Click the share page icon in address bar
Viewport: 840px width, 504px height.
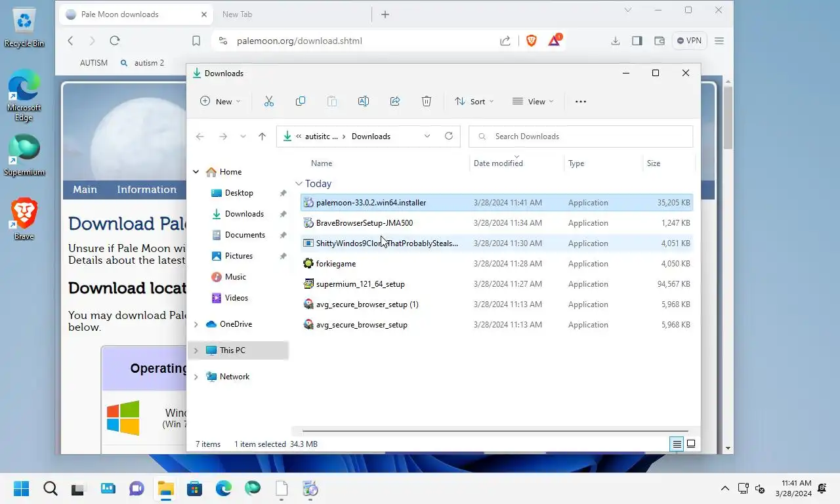click(x=505, y=41)
